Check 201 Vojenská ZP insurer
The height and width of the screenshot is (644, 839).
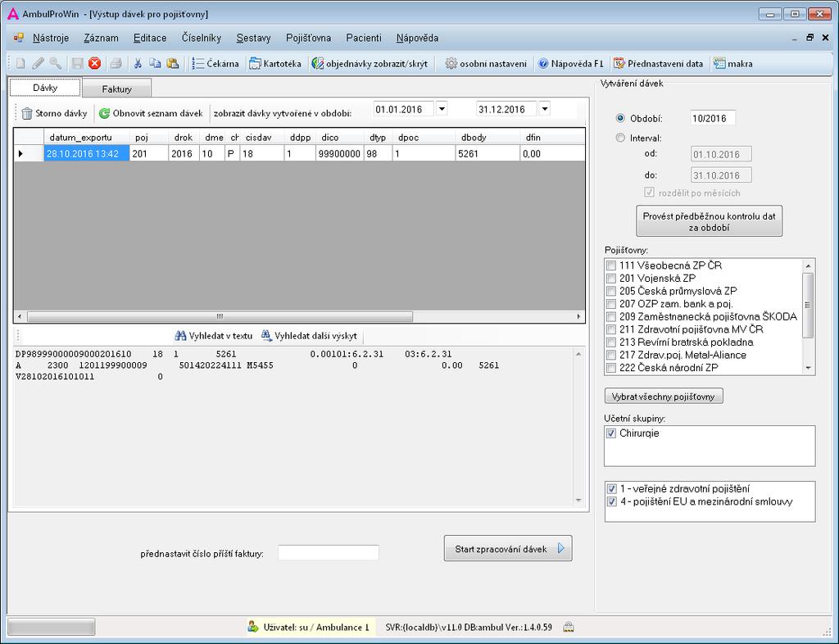coord(611,278)
